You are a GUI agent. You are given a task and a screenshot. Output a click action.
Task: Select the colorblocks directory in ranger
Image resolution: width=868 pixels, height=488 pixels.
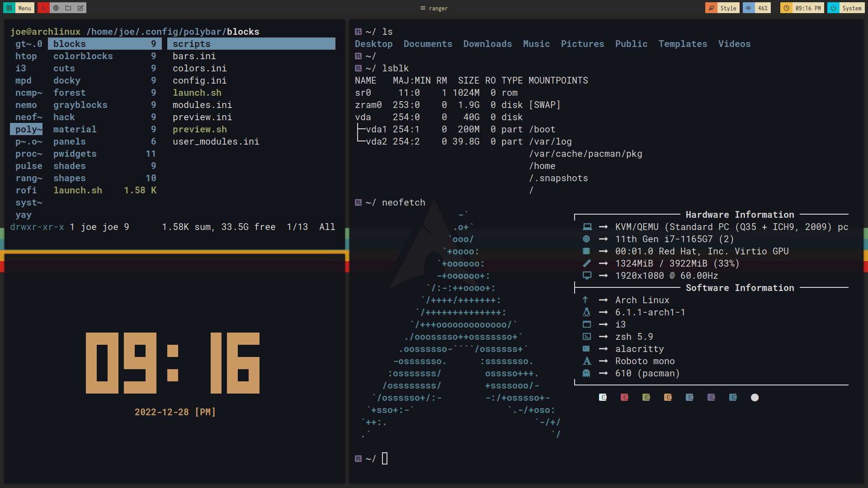[83, 56]
